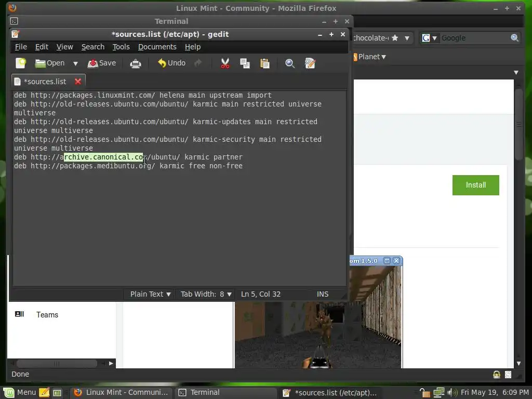532x399 pixels.
Task: Open the search engine selector dropdown
Action: (x=430, y=38)
